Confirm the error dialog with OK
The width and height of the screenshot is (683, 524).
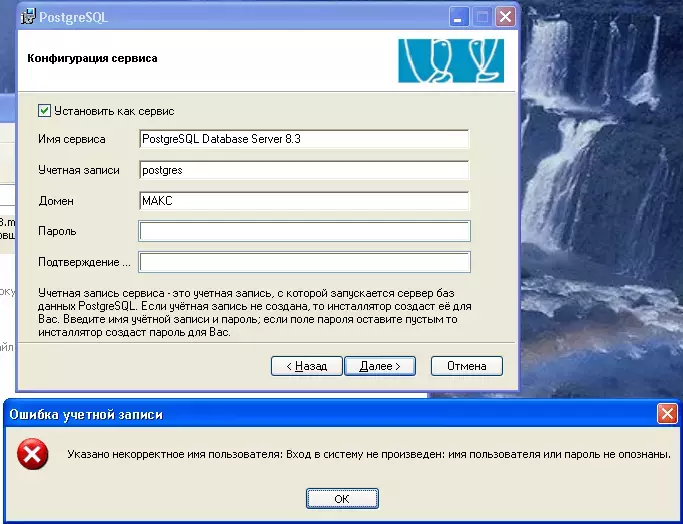(x=342, y=499)
